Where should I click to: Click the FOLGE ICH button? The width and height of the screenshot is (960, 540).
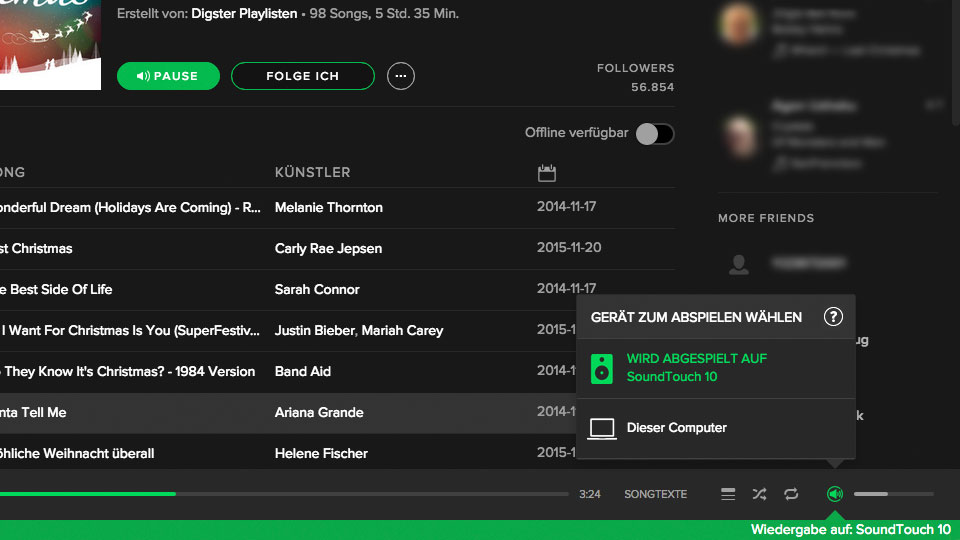[x=302, y=76]
